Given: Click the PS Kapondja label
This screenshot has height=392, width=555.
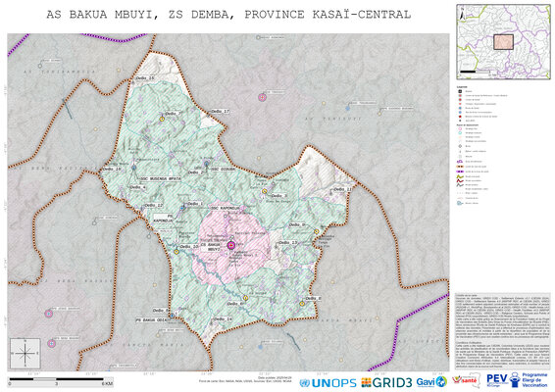Looking at the screenshot, I should 163,218.
